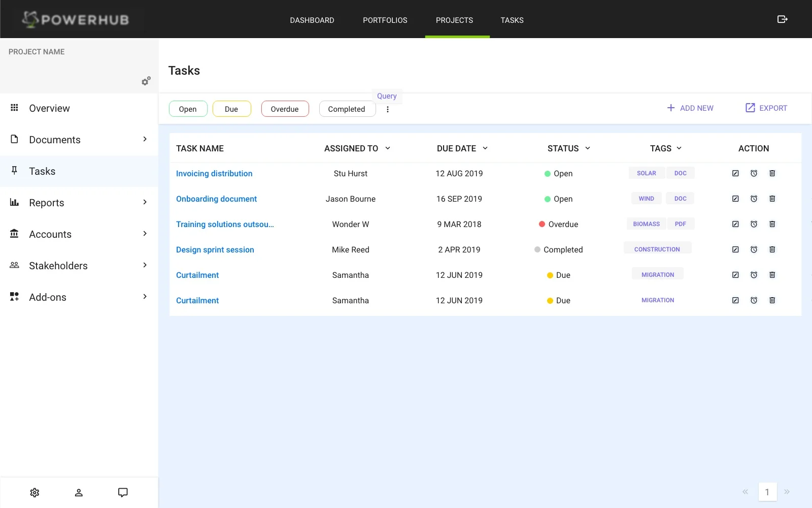Click the Reports bar chart icon

15,202
